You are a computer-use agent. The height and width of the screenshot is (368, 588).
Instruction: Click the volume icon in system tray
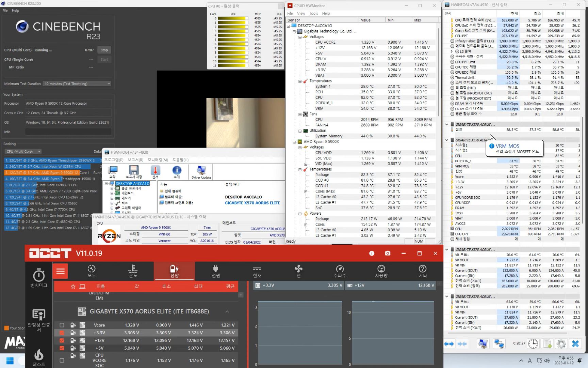click(547, 361)
